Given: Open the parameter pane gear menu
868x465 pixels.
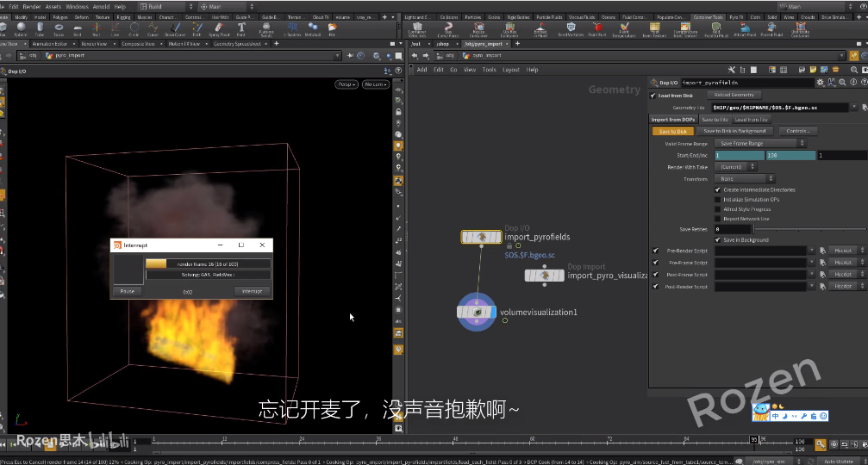Looking at the screenshot, I should click(820, 83).
